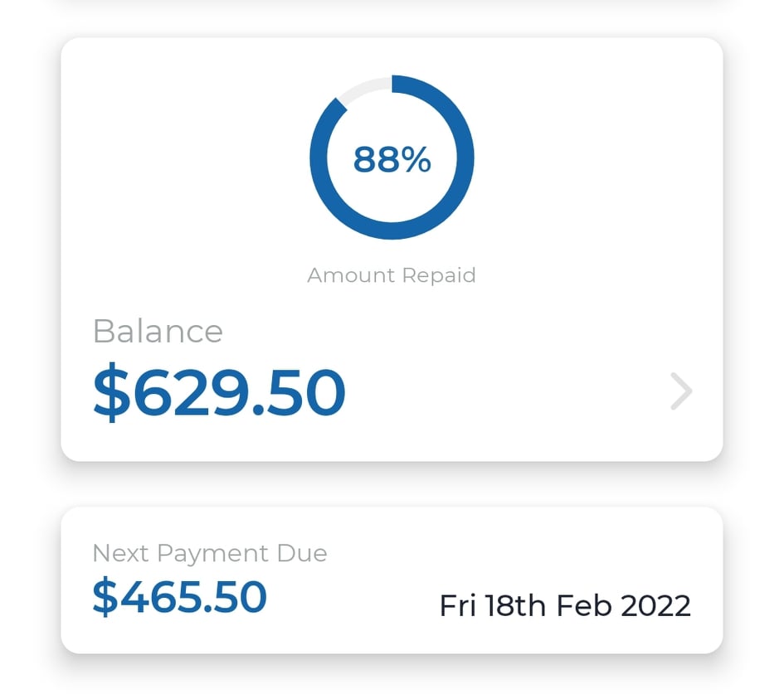784x694 pixels.
Task: Select the Fri 18th Feb 2022 due date
Action: pos(565,605)
